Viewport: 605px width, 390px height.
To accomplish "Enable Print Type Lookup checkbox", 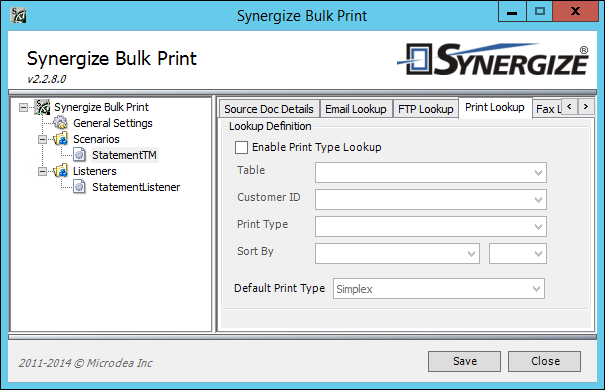I will tap(242, 147).
